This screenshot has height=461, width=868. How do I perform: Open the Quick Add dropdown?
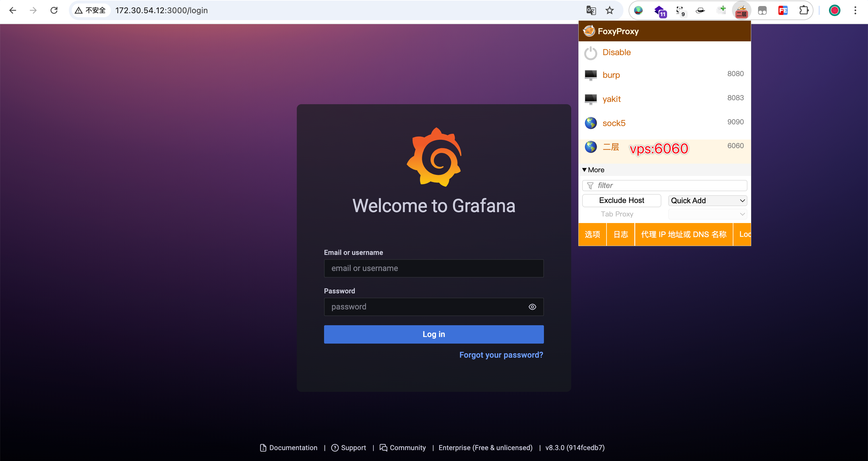(707, 201)
